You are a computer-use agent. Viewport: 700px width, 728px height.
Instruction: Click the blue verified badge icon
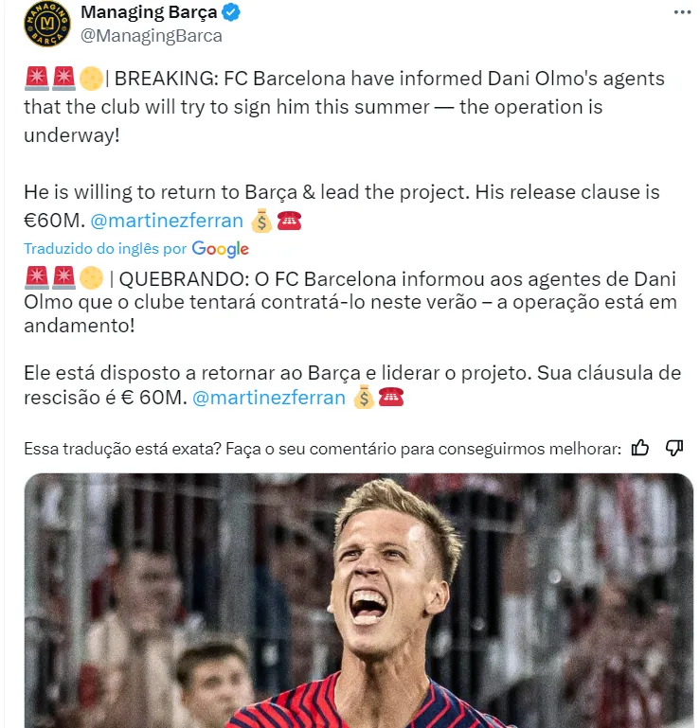tap(231, 12)
